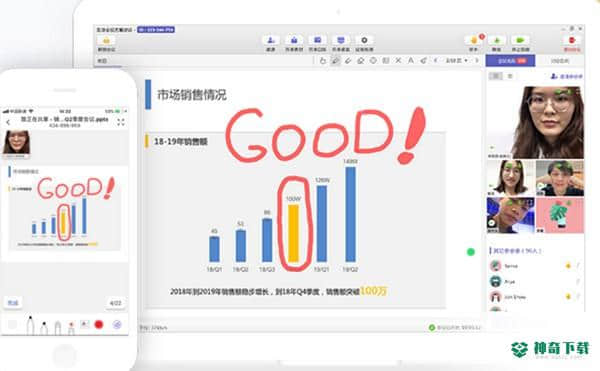This screenshot has width=600, height=371.
Task: Tap the red color swatch on phone
Action: [99, 324]
